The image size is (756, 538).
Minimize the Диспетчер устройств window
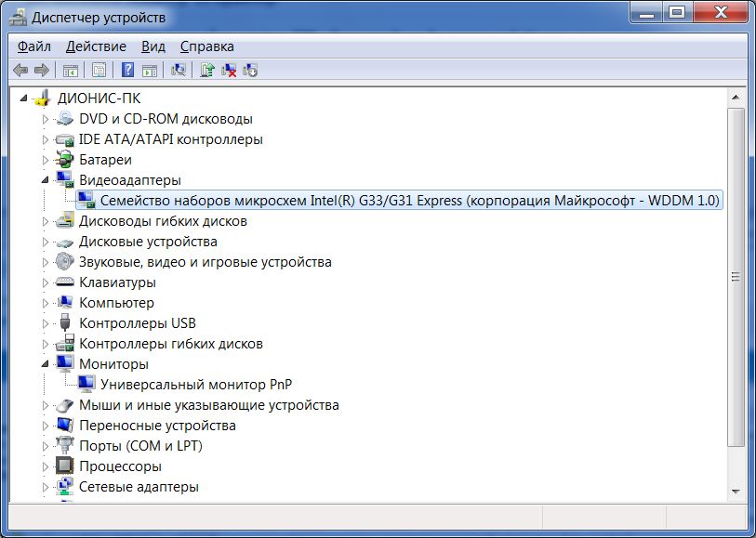(x=646, y=12)
